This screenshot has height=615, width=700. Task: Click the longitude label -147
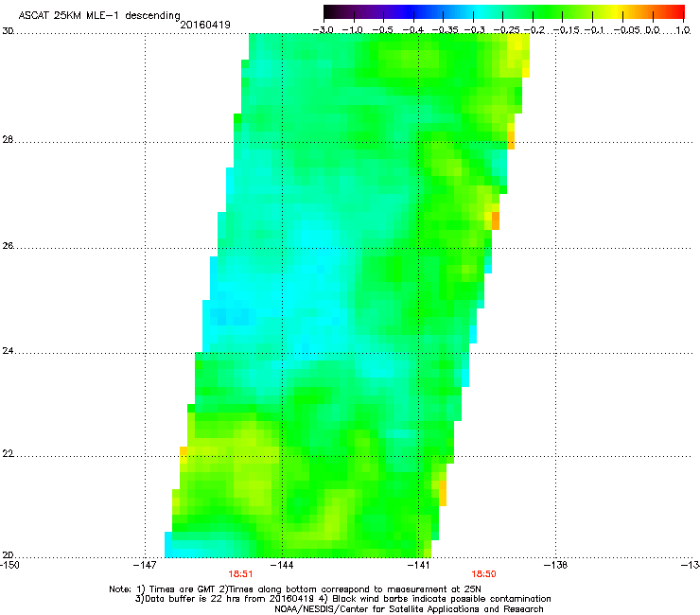coord(145,565)
